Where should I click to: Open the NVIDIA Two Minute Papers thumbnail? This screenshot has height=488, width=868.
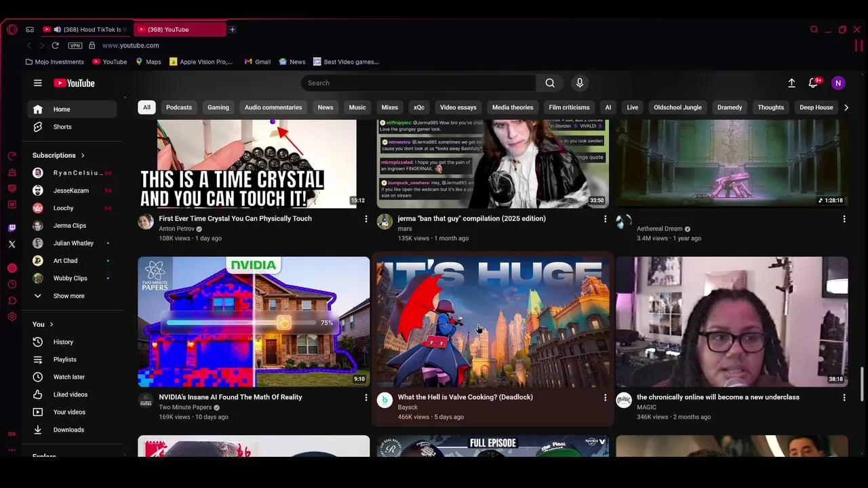[x=254, y=322]
